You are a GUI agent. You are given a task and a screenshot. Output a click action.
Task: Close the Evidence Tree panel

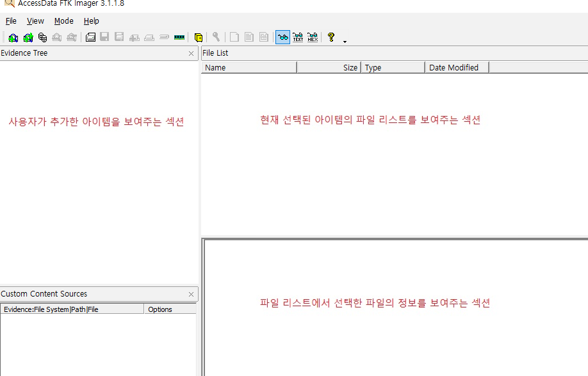192,54
